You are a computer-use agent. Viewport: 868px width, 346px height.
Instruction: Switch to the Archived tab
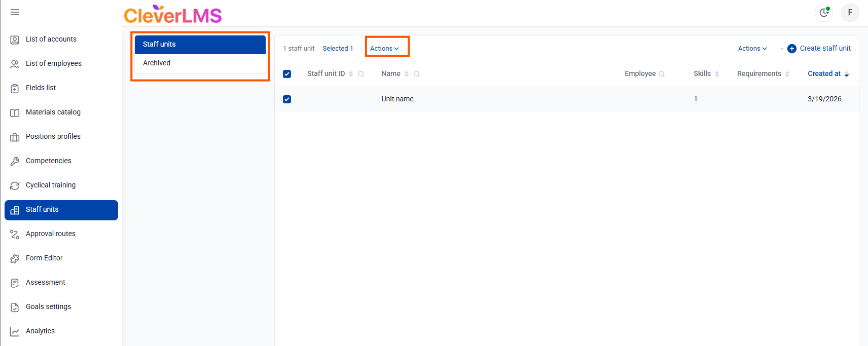pos(157,63)
